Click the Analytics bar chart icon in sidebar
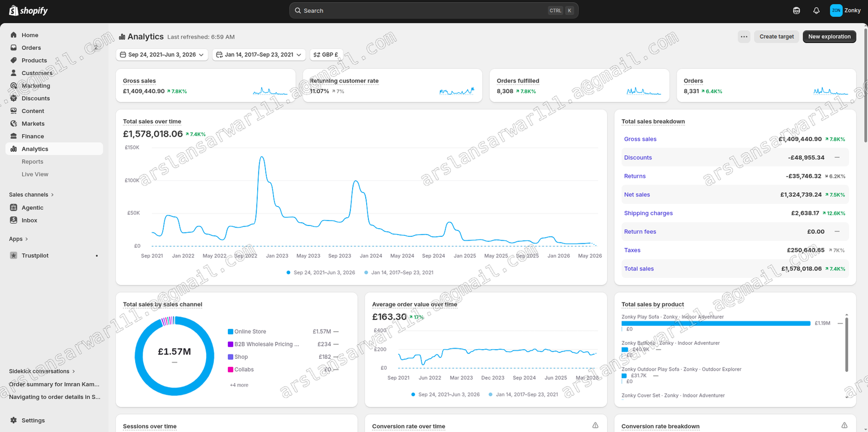The height and width of the screenshot is (432, 868). (14, 149)
